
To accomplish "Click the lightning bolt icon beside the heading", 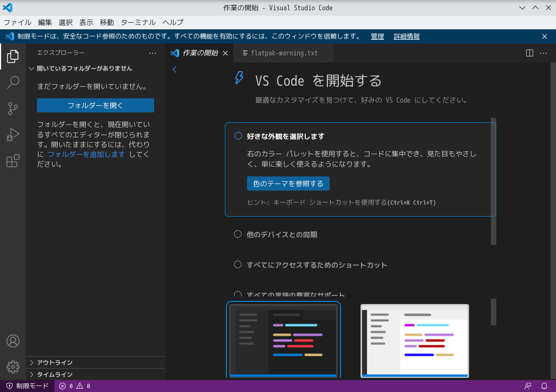I will tap(239, 78).
